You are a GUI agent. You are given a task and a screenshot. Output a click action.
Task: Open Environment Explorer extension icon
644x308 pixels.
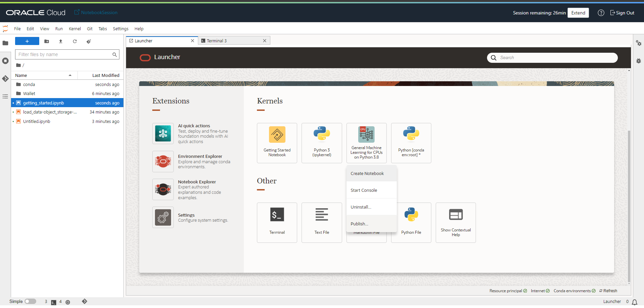163,162
